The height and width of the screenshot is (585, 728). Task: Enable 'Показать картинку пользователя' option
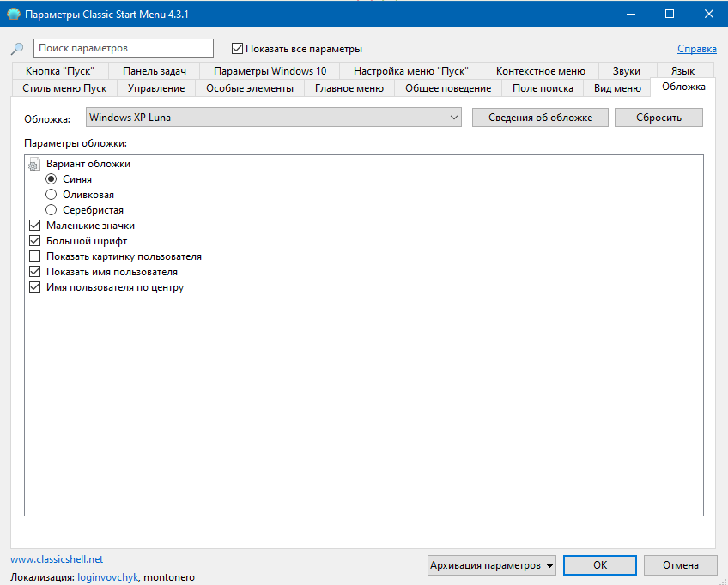tap(35, 256)
